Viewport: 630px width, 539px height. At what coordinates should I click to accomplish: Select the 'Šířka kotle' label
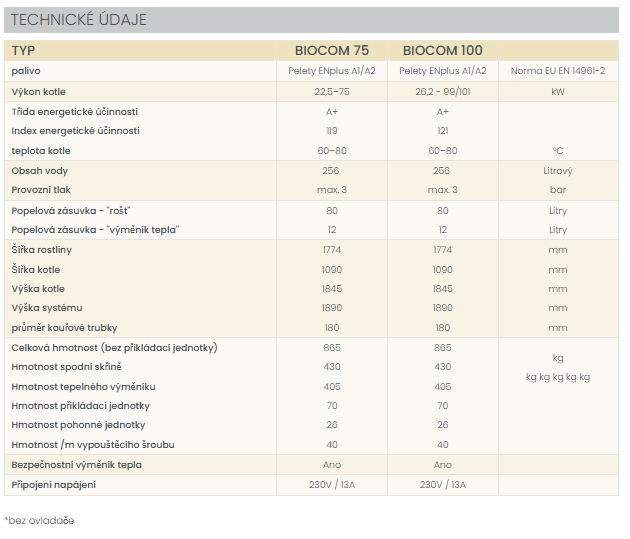[x=36, y=270]
